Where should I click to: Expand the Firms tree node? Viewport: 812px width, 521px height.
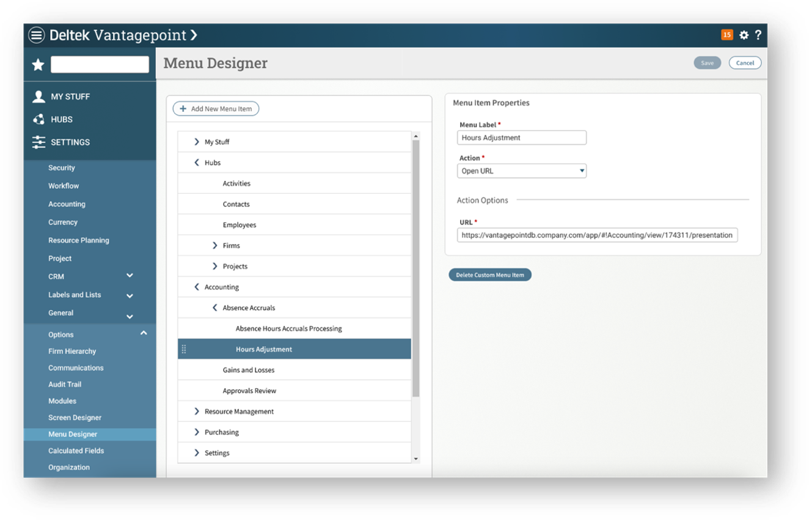(215, 245)
